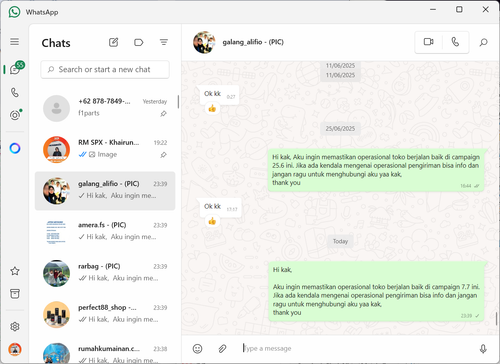
Task: Open the emoji picker
Action: [197, 349]
